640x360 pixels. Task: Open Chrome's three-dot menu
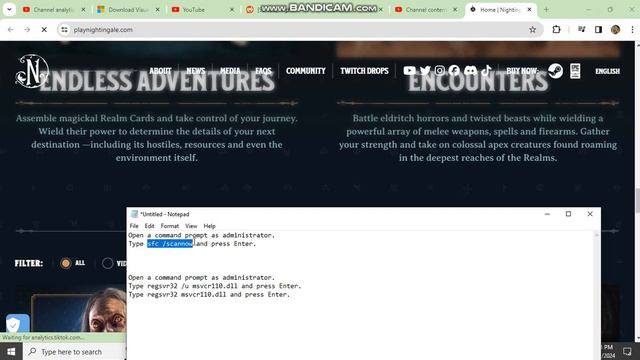[x=632, y=29]
